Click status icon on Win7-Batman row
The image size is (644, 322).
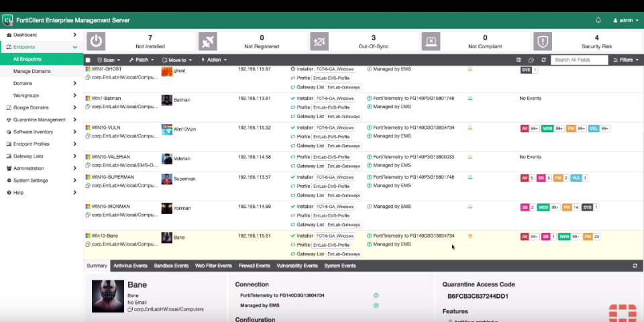[x=470, y=99]
